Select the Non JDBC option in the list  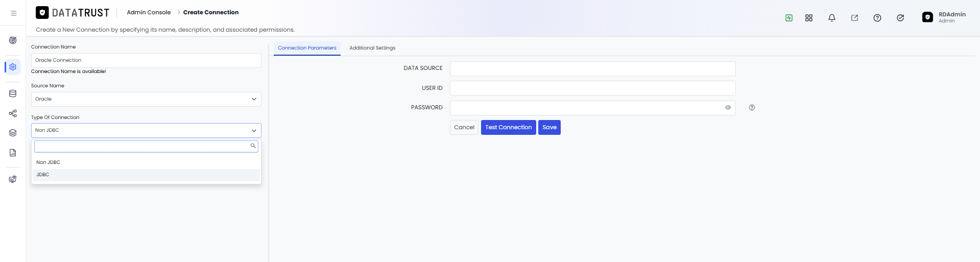pos(146,162)
